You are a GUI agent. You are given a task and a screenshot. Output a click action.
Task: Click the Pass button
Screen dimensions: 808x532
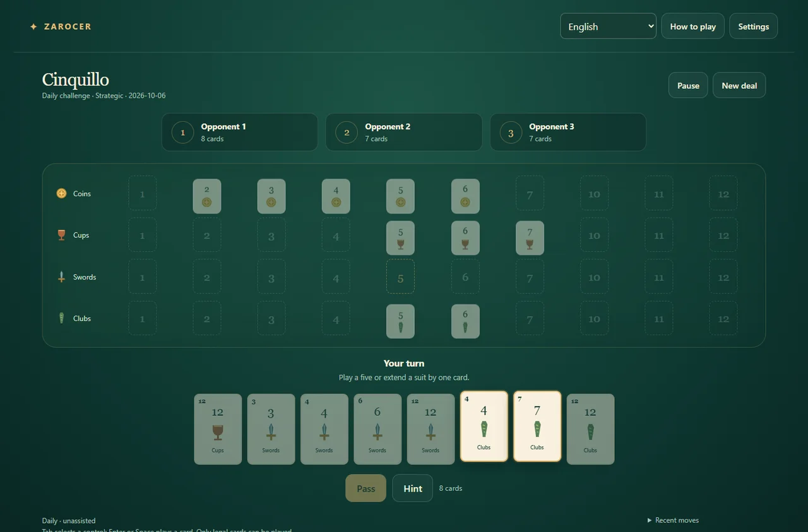tap(365, 488)
